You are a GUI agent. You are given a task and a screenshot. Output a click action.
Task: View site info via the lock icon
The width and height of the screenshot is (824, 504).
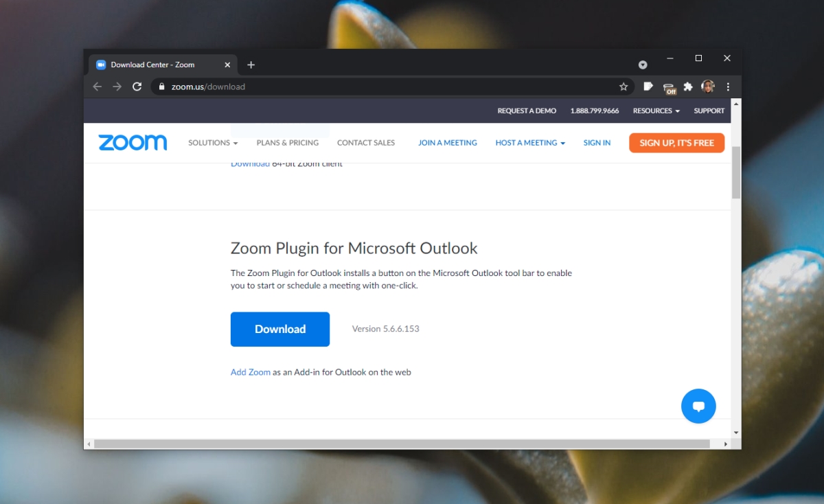click(162, 87)
